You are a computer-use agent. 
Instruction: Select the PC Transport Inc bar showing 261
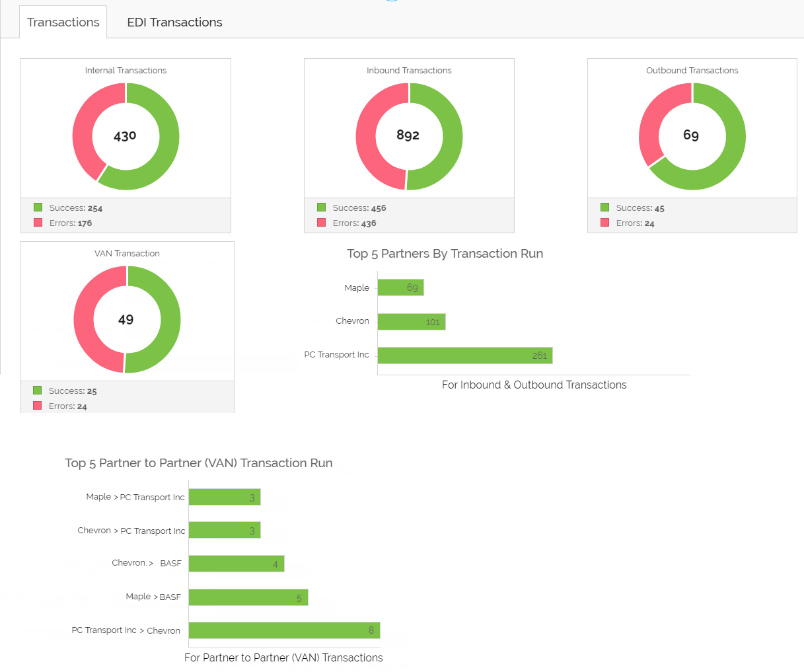coord(464,355)
